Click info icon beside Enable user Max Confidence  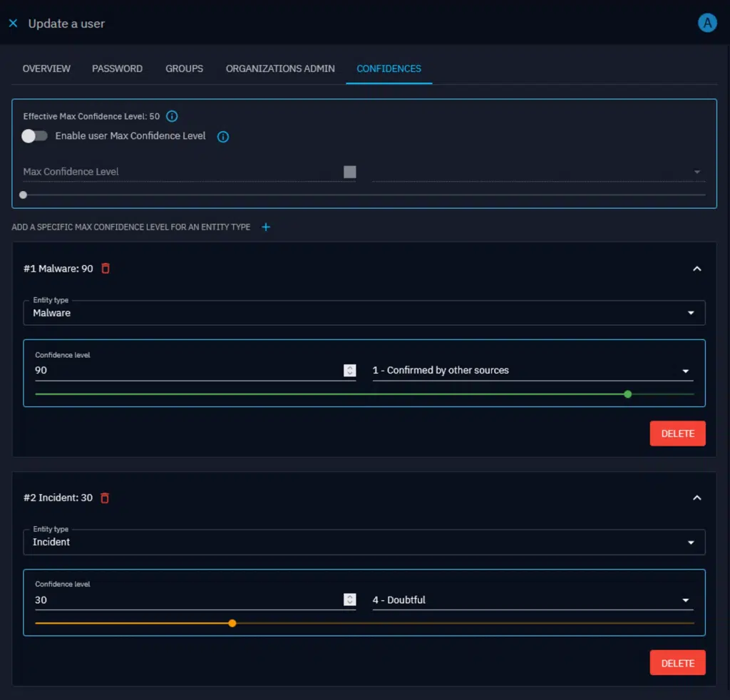223,136
